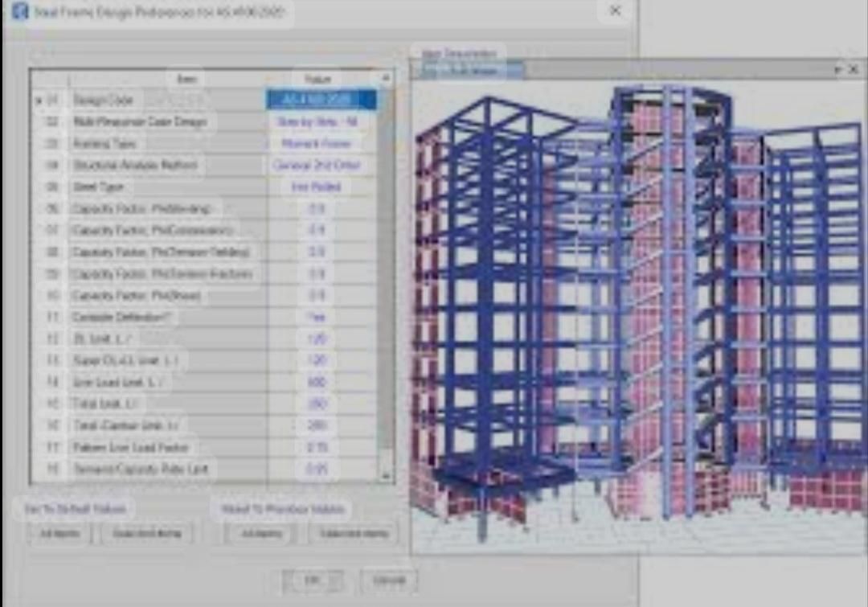Click All Items under Reset To Previous Values

coord(261,533)
